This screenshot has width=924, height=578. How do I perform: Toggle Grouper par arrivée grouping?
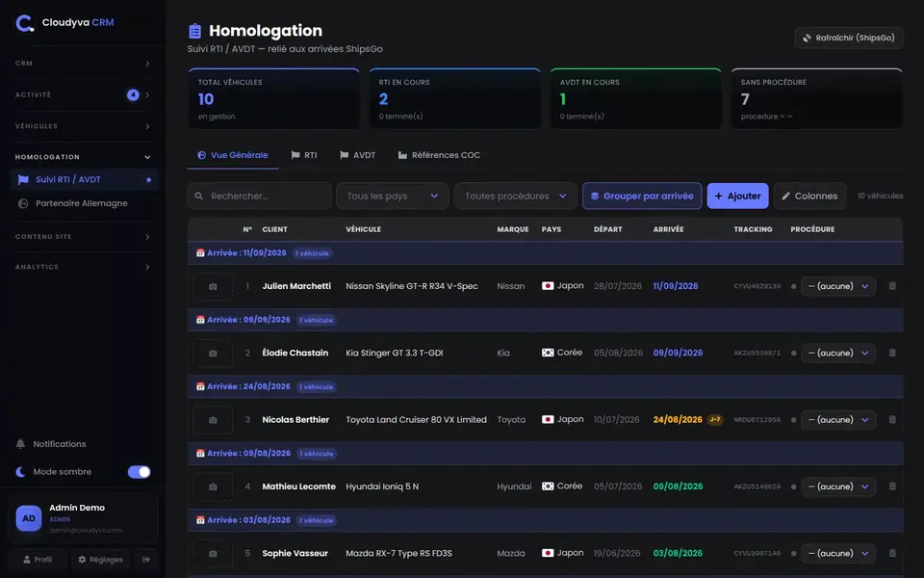642,196
